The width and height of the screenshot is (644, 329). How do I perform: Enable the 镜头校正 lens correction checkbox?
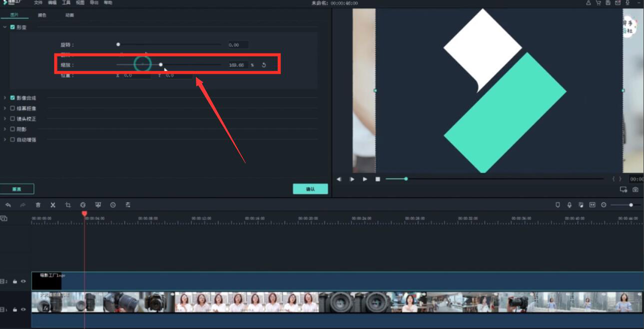pyautogui.click(x=12, y=119)
